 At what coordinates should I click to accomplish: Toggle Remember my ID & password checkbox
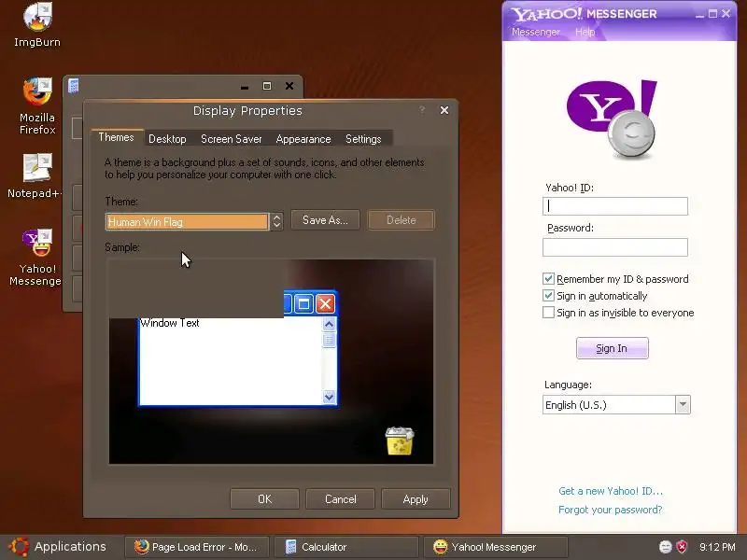[x=548, y=278]
